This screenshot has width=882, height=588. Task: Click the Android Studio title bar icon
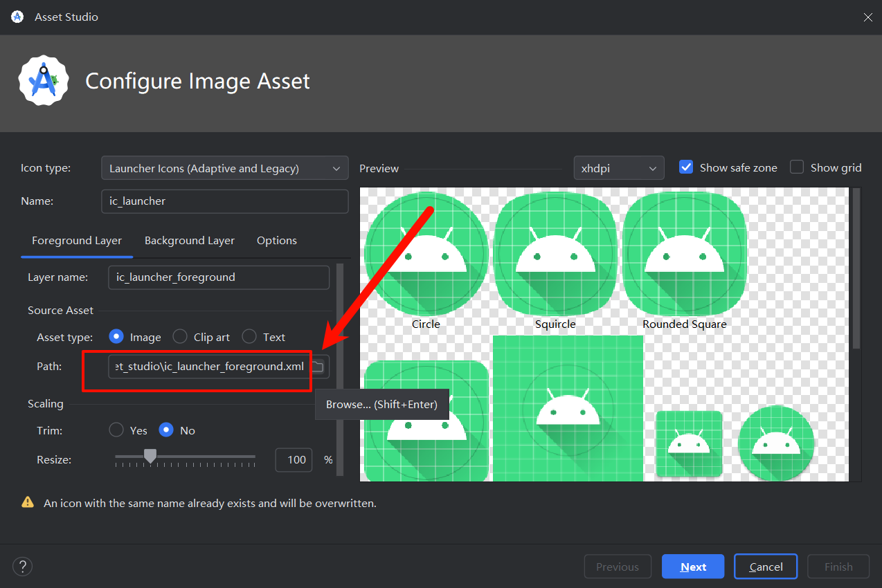17,17
